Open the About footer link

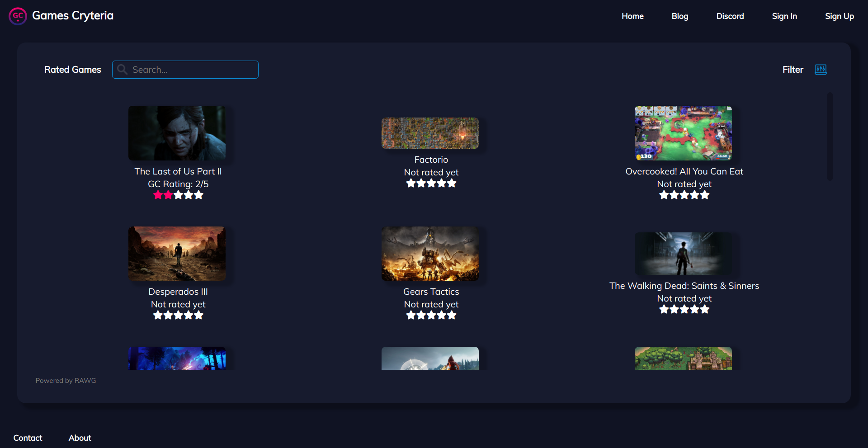[x=80, y=438]
